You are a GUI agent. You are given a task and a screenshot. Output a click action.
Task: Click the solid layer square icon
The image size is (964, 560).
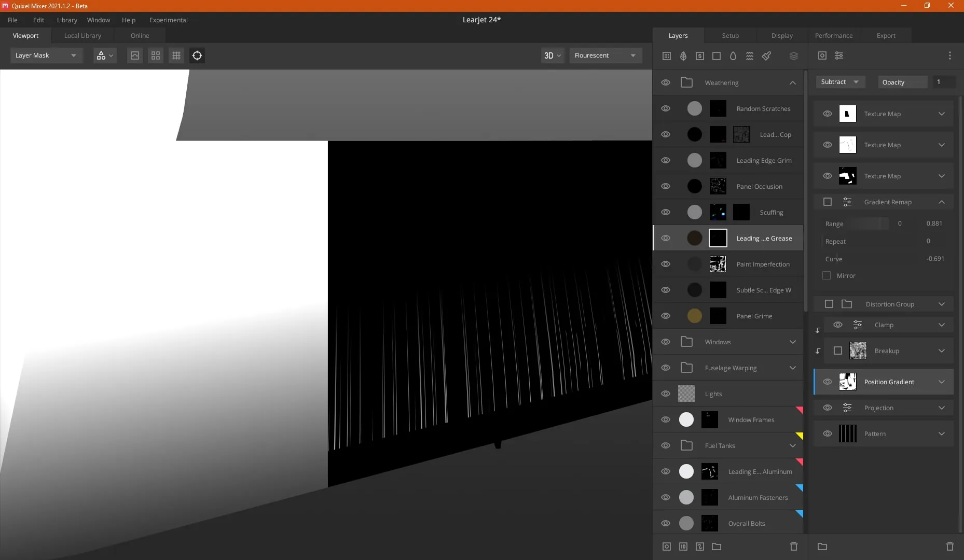[717, 56]
